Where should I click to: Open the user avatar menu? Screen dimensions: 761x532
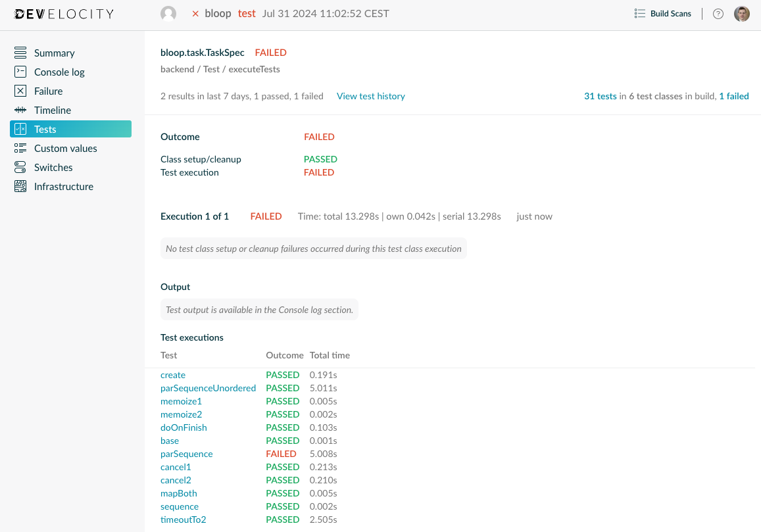[742, 13]
